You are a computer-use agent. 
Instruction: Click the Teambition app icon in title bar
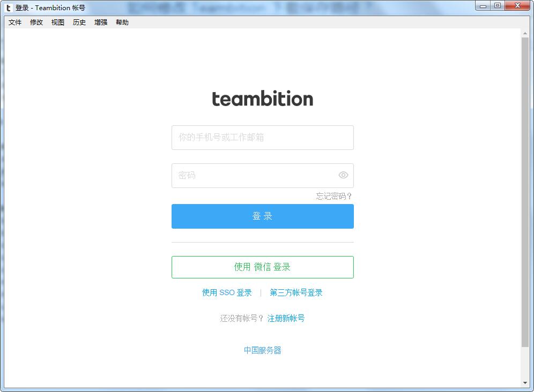coord(9,7)
